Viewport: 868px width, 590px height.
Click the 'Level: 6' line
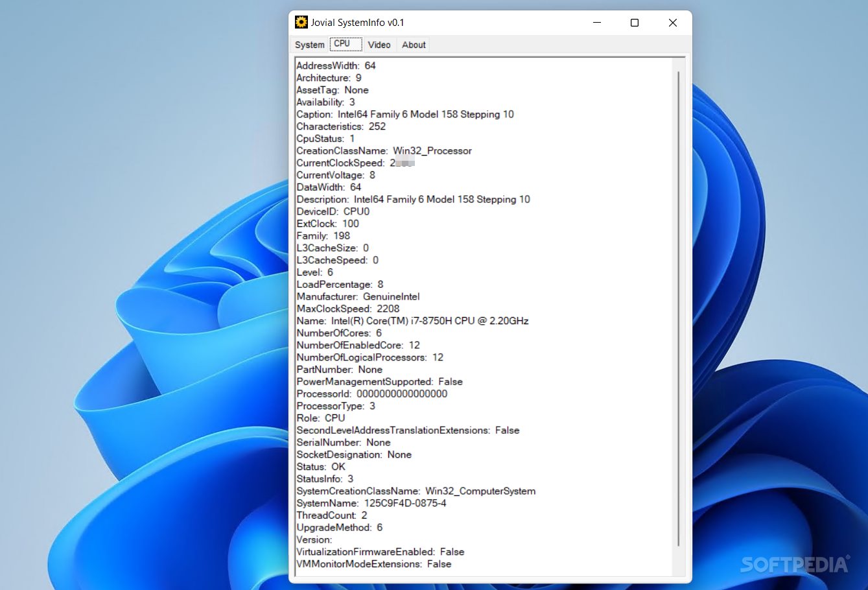pyautogui.click(x=314, y=272)
